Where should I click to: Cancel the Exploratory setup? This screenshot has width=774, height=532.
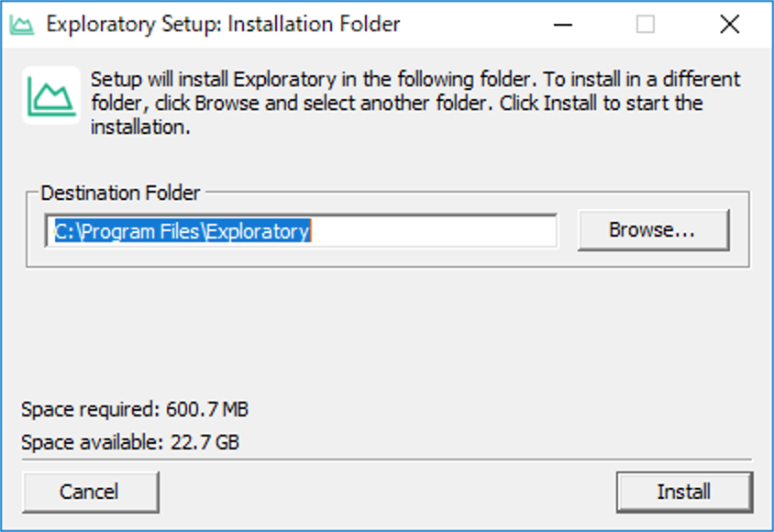(x=91, y=492)
